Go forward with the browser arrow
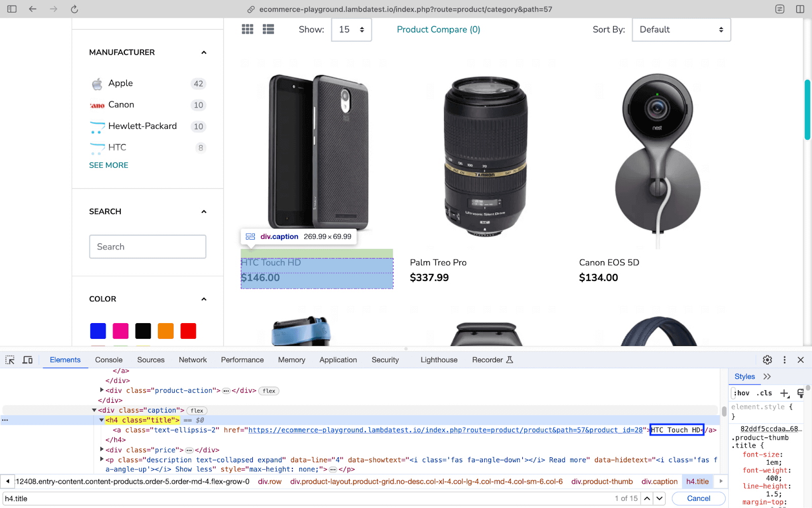 (x=53, y=9)
